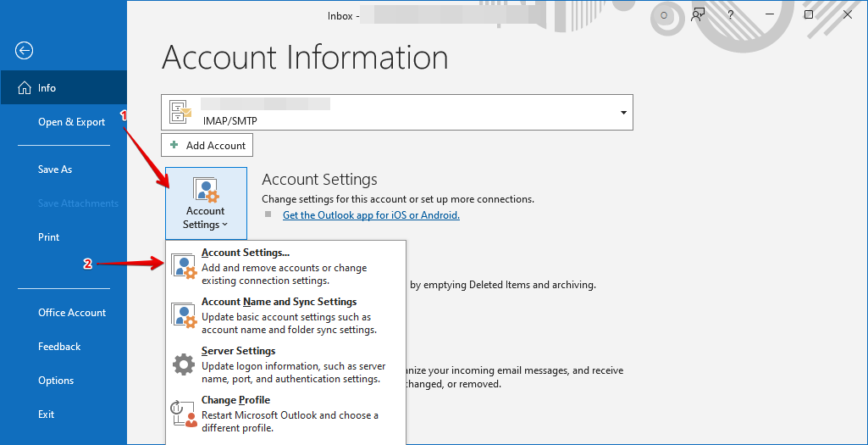Click the green plus icon on Add Account
868x445 pixels.
tap(174, 145)
